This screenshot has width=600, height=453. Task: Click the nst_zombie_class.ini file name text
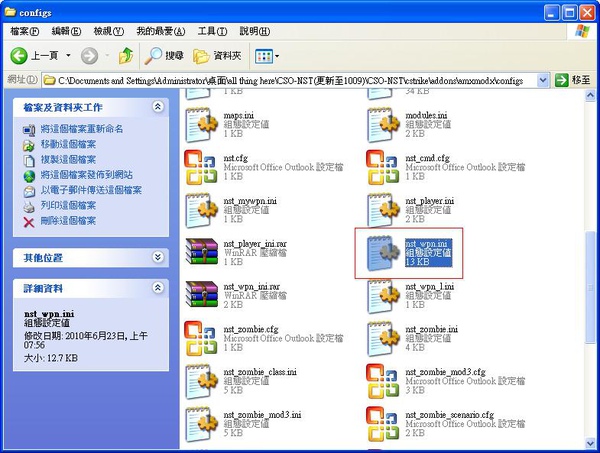pos(260,372)
